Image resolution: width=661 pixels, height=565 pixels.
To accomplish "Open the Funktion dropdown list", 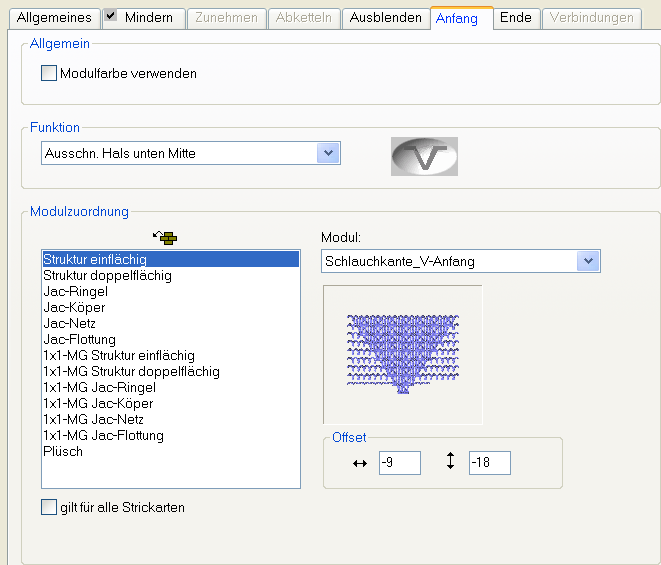I will 328,153.
